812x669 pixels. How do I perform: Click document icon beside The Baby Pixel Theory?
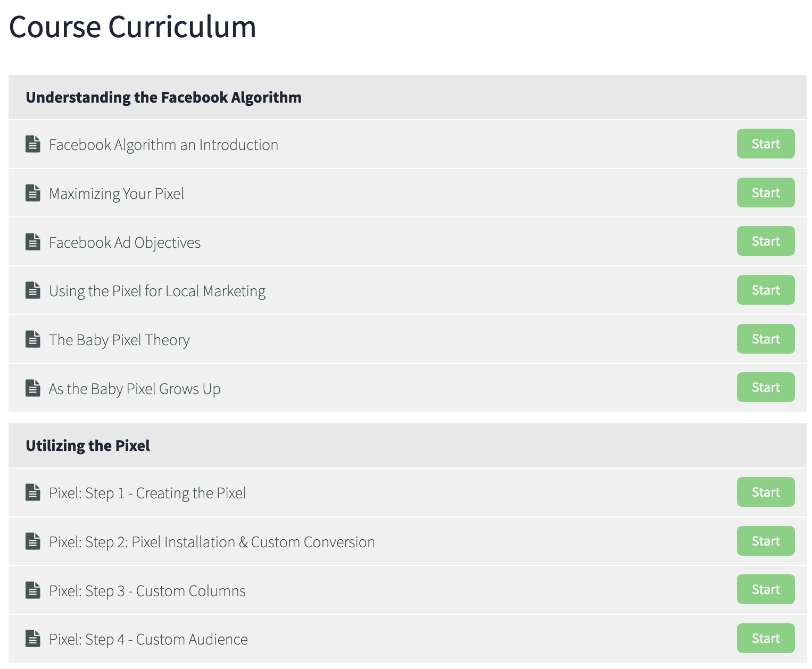pyautogui.click(x=33, y=339)
